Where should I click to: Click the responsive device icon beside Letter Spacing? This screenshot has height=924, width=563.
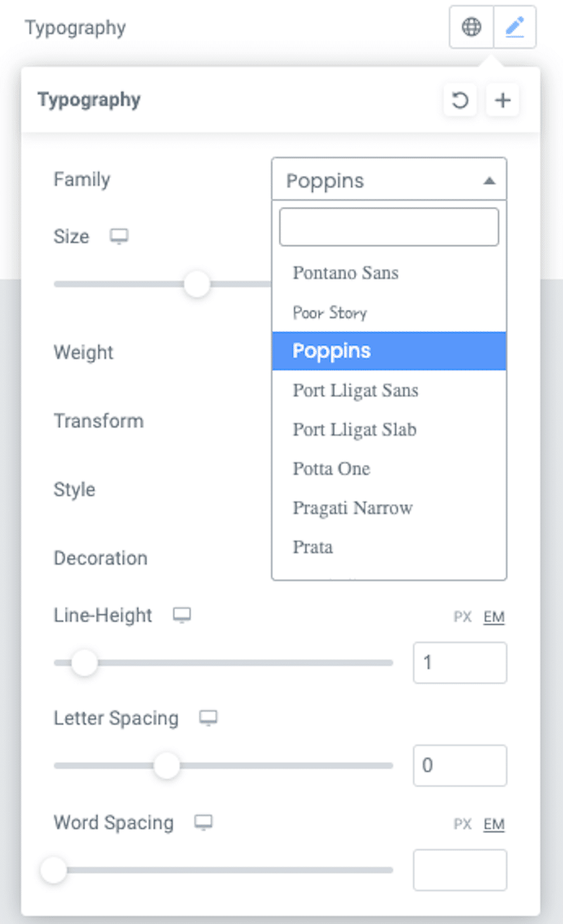(208, 718)
